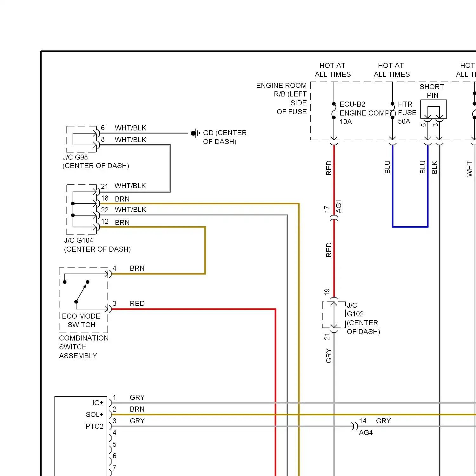Screen dimensions: 476x476
Task: Click the WHT/BLK label at pin 6
Action: pos(130,128)
